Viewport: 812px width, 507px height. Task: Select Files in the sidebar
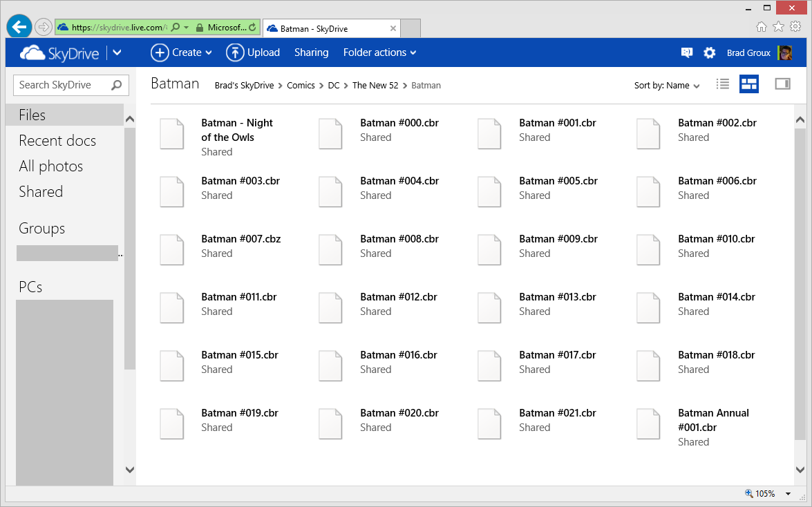(x=65, y=115)
